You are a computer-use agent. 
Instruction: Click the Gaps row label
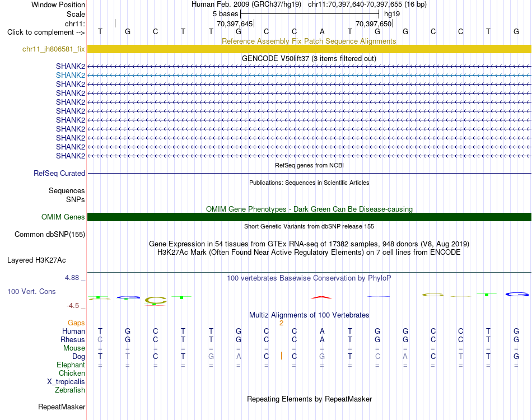point(76,323)
